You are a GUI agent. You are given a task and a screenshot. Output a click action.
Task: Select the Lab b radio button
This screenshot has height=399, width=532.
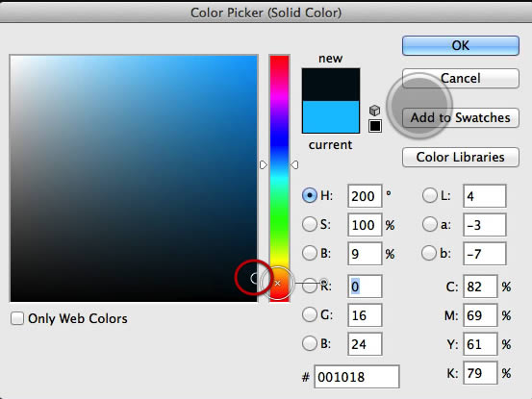pos(429,253)
